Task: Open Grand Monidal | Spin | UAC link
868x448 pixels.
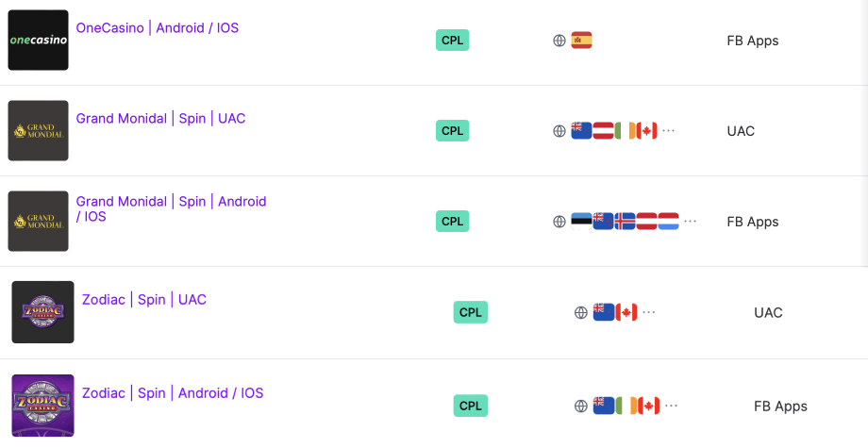Action: (x=160, y=118)
